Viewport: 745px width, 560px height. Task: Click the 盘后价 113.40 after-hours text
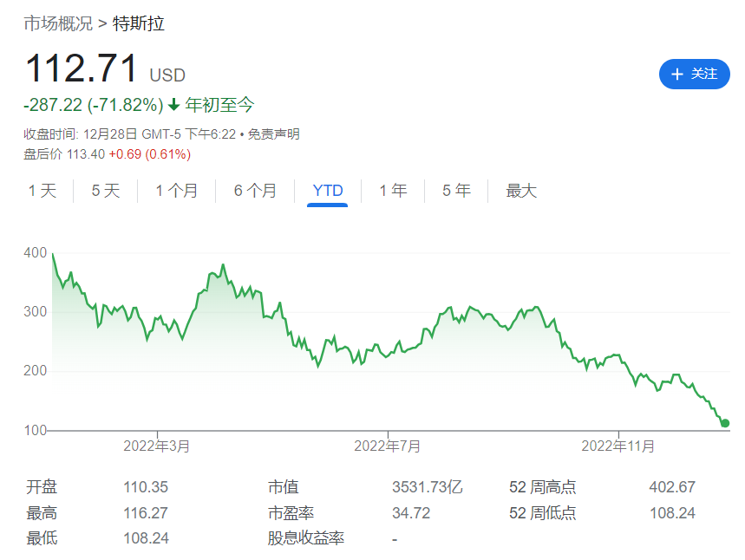tap(64, 154)
